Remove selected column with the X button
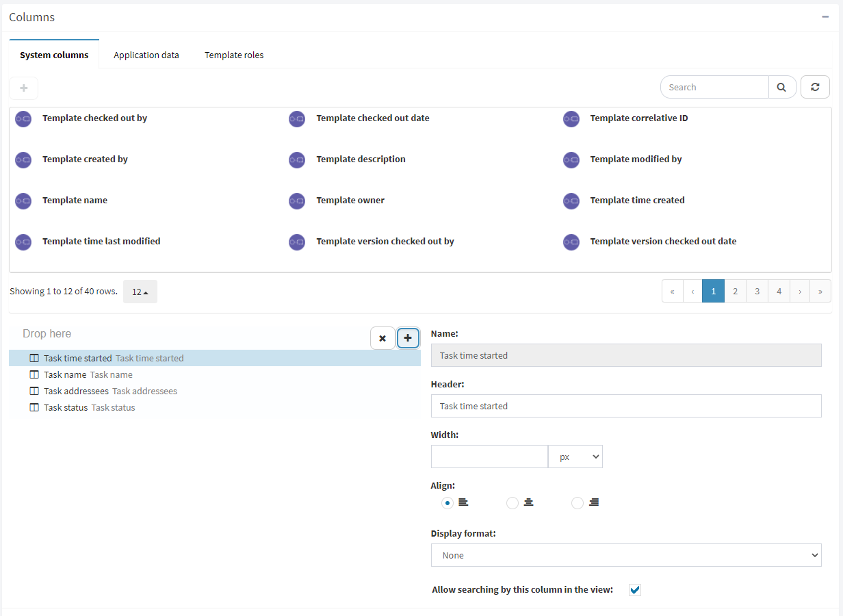Image resolution: width=843 pixels, height=616 pixels. point(382,338)
